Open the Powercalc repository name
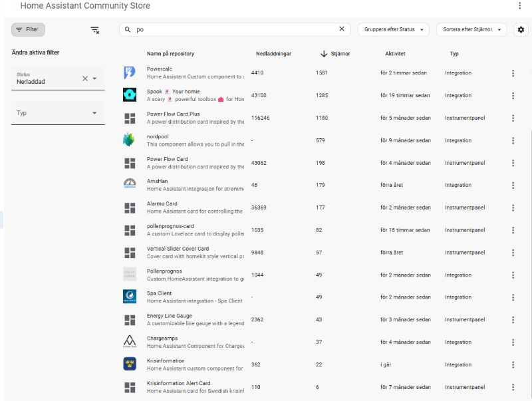 coord(160,69)
